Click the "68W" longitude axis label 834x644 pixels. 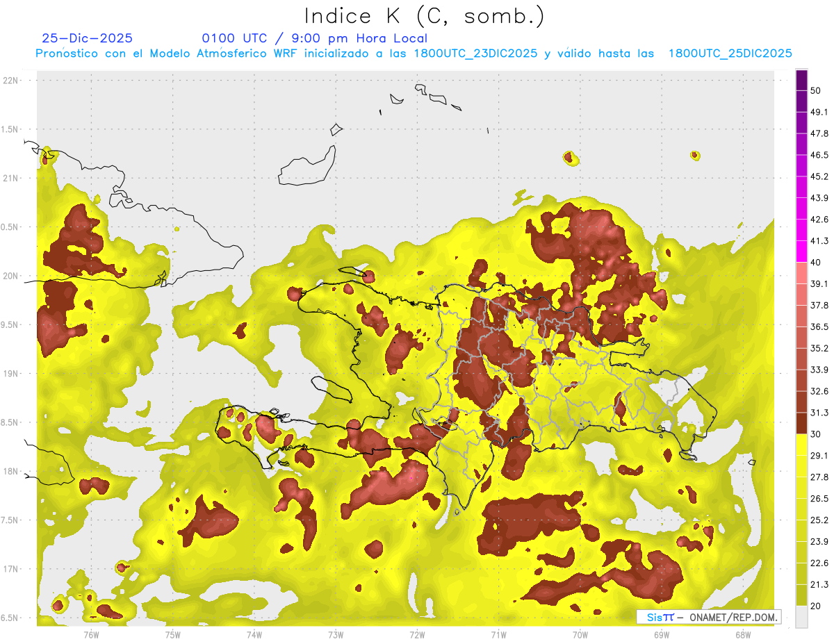coord(742,634)
